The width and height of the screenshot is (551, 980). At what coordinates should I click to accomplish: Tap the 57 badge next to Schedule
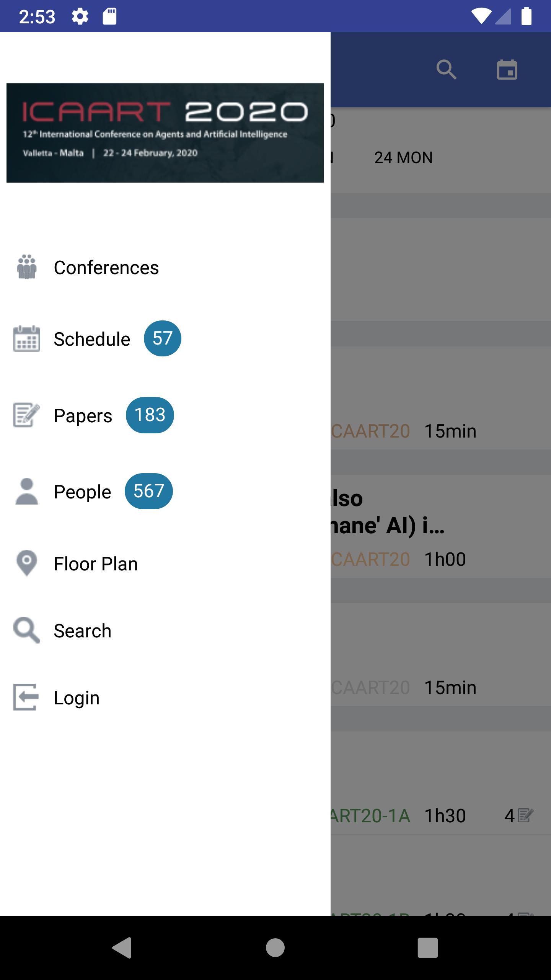(163, 338)
